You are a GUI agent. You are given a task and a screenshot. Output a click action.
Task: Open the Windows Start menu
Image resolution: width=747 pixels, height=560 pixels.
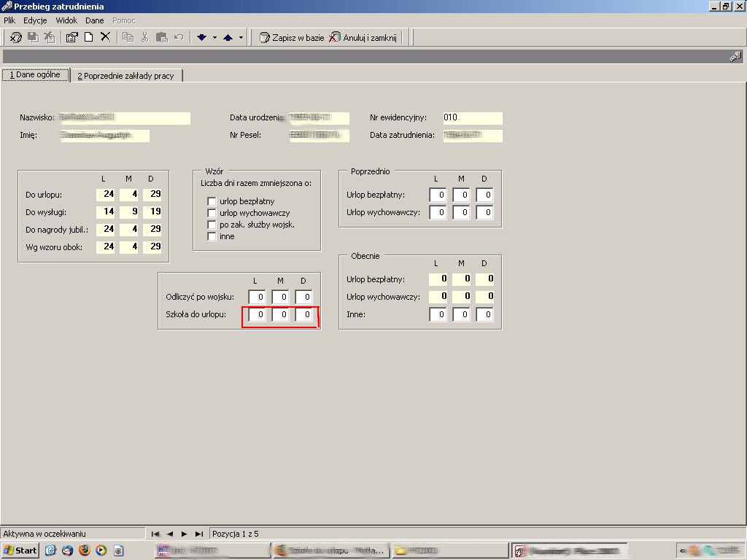point(20,551)
